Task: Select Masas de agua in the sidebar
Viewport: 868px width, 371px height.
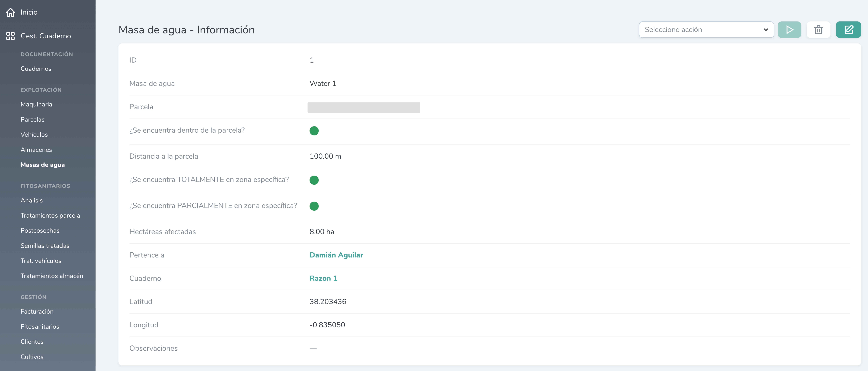Action: coord(42,165)
